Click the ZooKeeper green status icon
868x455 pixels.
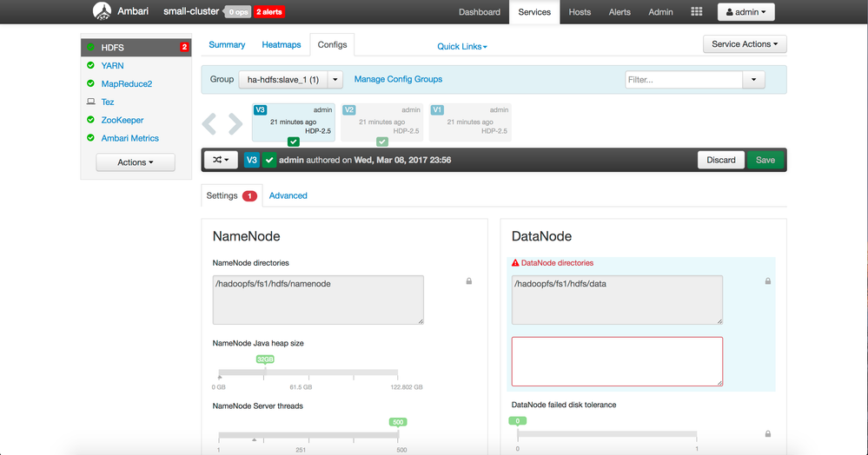pyautogui.click(x=90, y=120)
